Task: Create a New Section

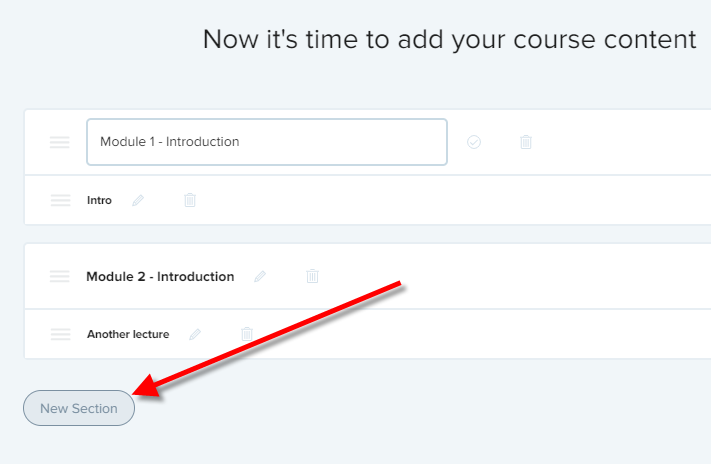Action: coord(79,408)
